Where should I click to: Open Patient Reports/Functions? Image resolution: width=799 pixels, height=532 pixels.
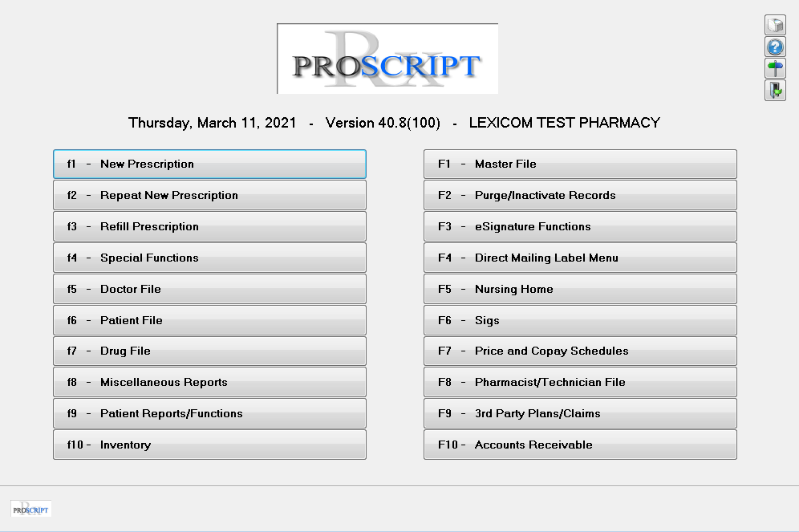click(x=209, y=413)
